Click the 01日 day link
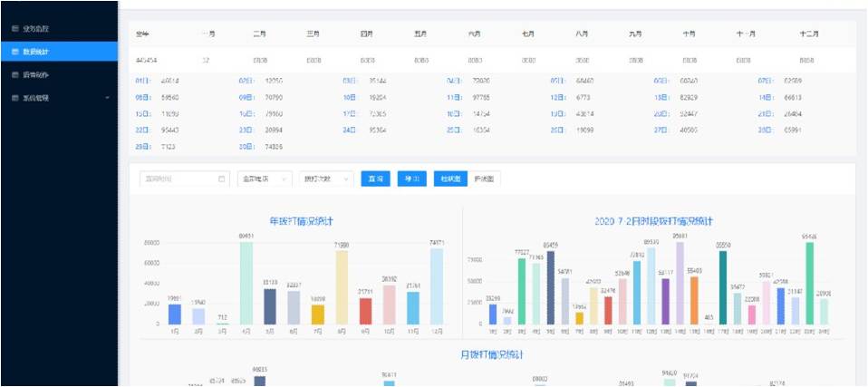The width and height of the screenshot is (868, 387). (141, 81)
